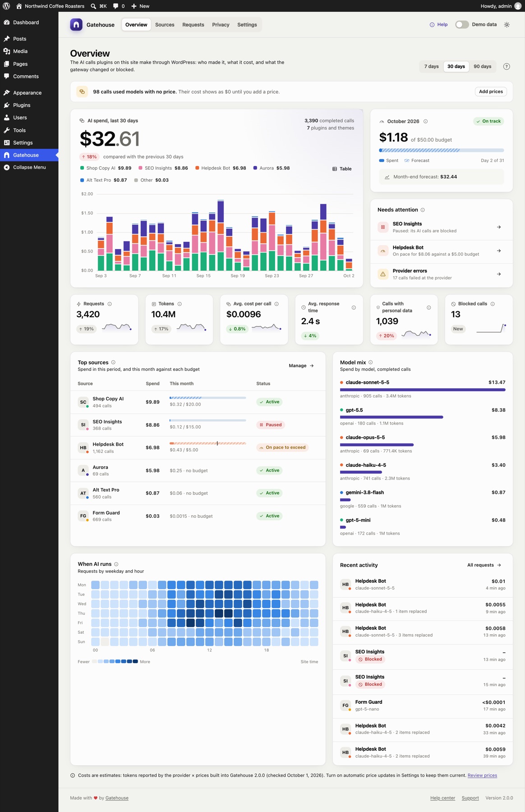Open the Support footer link
525x812 pixels.
pyautogui.click(x=470, y=798)
